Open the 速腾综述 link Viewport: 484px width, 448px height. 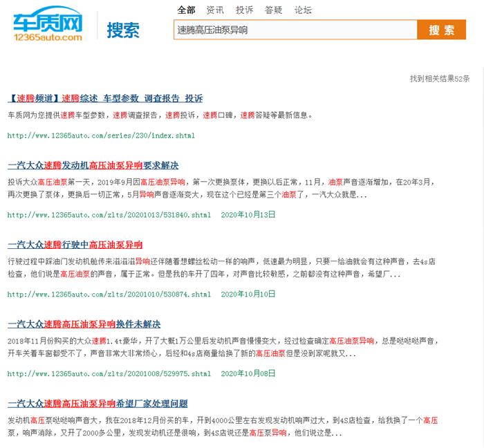[80, 98]
